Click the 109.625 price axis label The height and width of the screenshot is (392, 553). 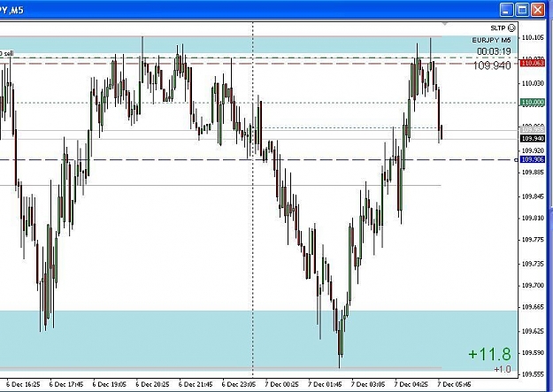[533, 331]
